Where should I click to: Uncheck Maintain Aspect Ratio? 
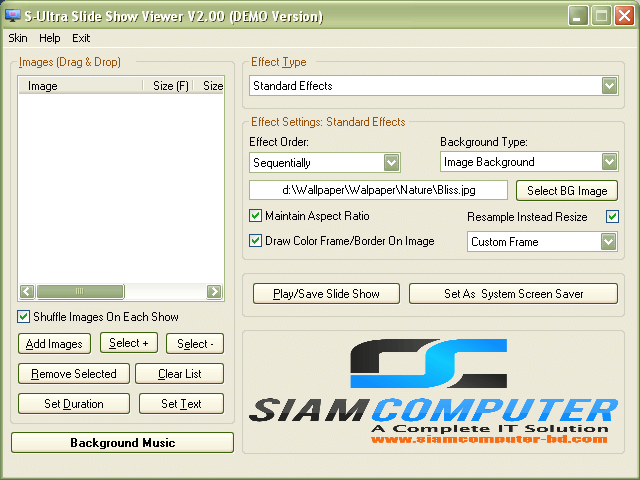[255, 216]
